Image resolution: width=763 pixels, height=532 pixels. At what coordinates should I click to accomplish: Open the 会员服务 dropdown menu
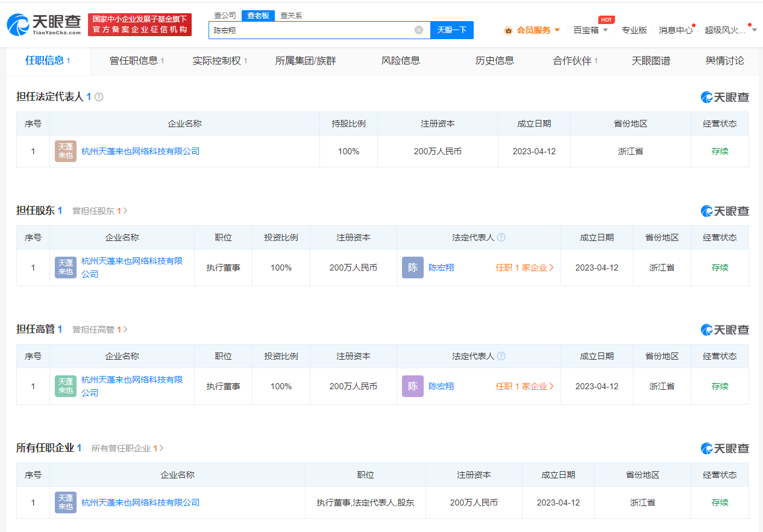pos(533,30)
